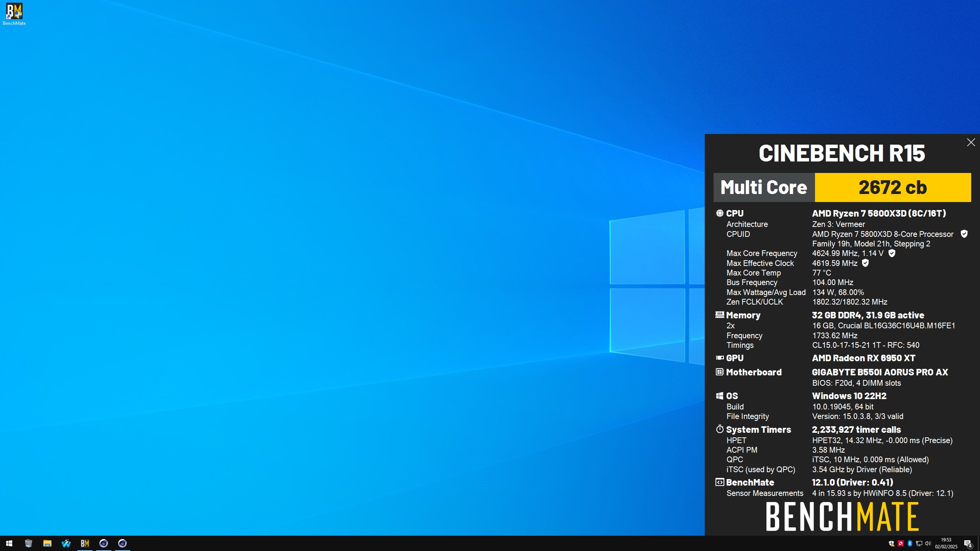Open the Bluetooth tray icon
The image size is (980, 551).
click(x=910, y=543)
